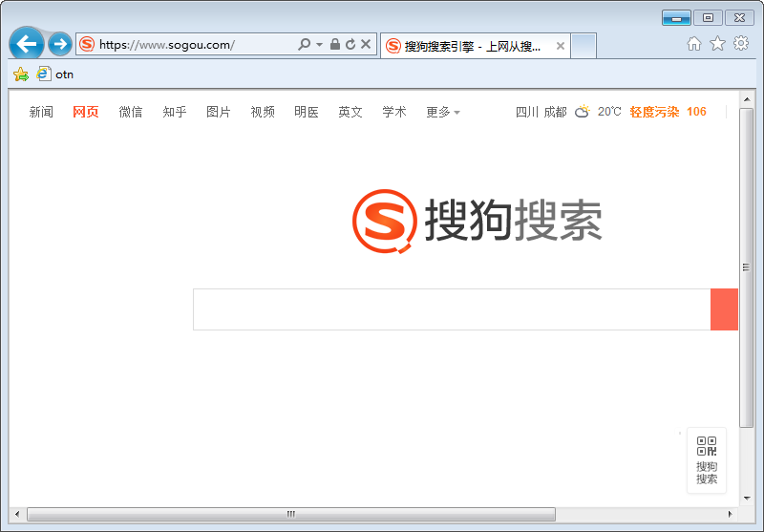Expand the address bar autocomplete dropdown arrow
This screenshot has width=764, height=532.
click(319, 44)
